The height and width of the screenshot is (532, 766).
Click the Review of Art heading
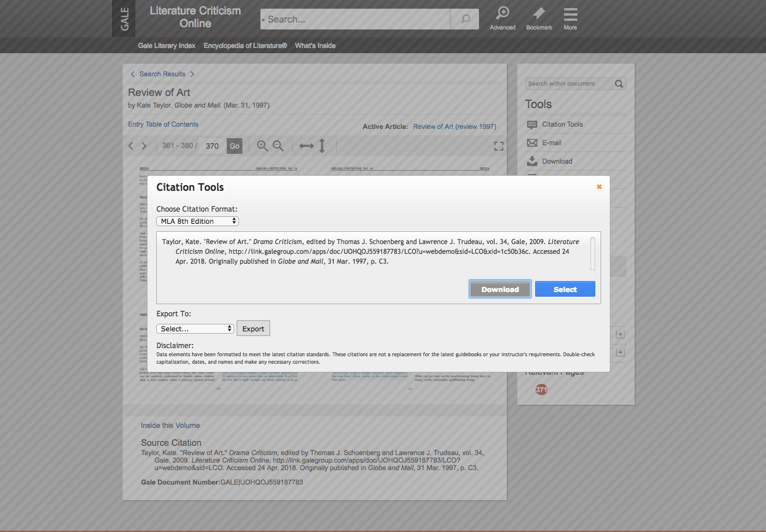pyautogui.click(x=159, y=93)
